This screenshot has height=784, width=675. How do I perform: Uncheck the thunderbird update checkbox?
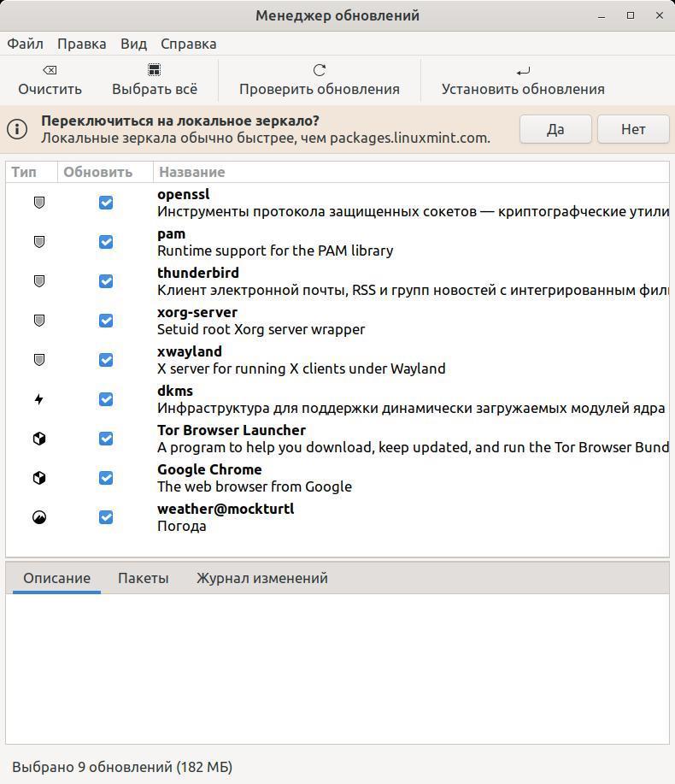106,281
